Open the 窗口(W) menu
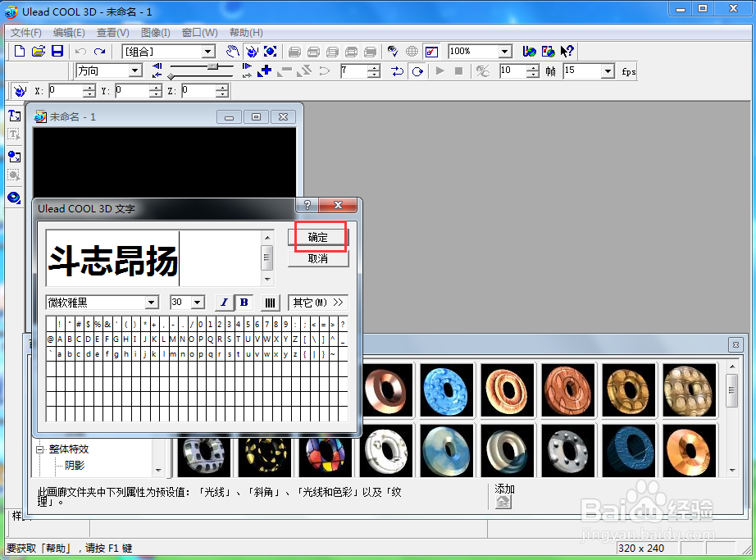 199,33
